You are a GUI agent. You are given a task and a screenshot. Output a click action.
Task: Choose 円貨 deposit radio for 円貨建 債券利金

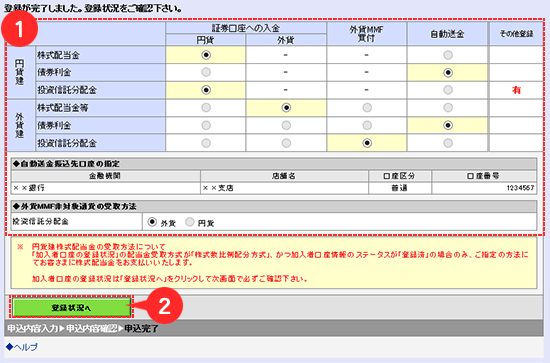pos(206,72)
